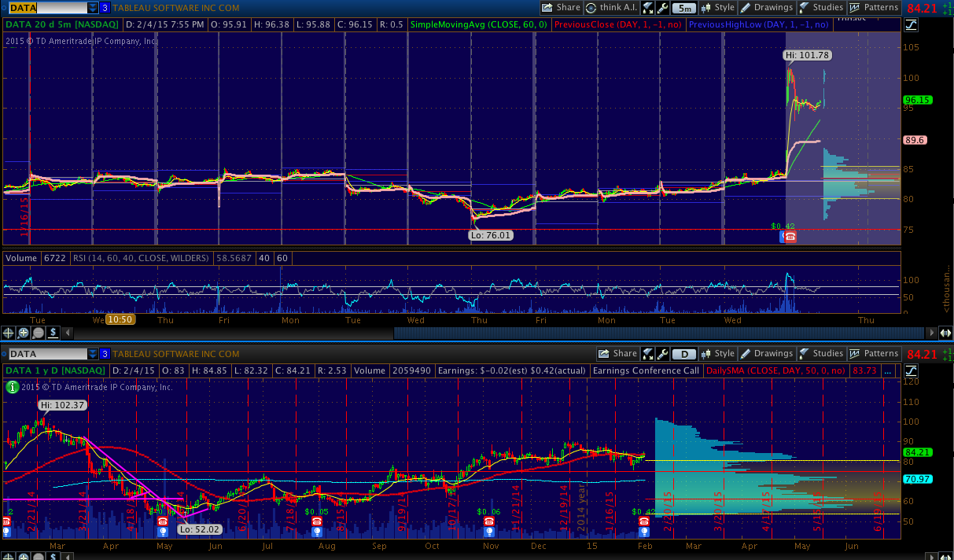Open the upper chart symbol dropdown arrow
The image size is (954, 560).
click(93, 8)
